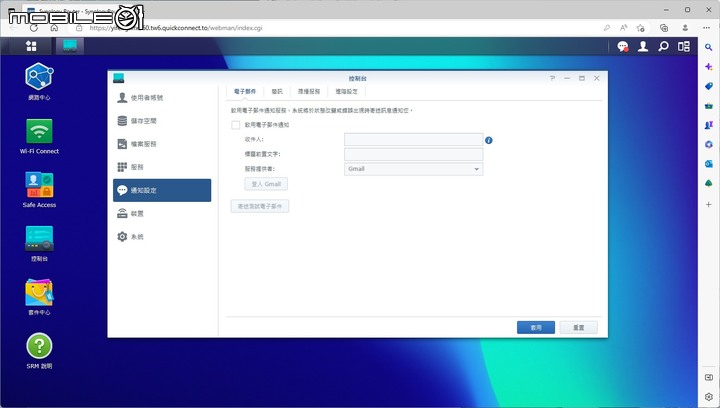Open the tree icon in Edge sidebar

pos(709,184)
